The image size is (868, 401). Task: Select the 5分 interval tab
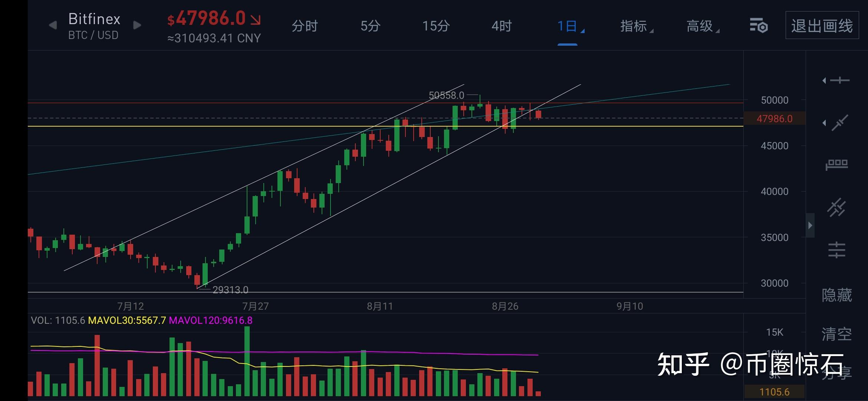coord(370,26)
